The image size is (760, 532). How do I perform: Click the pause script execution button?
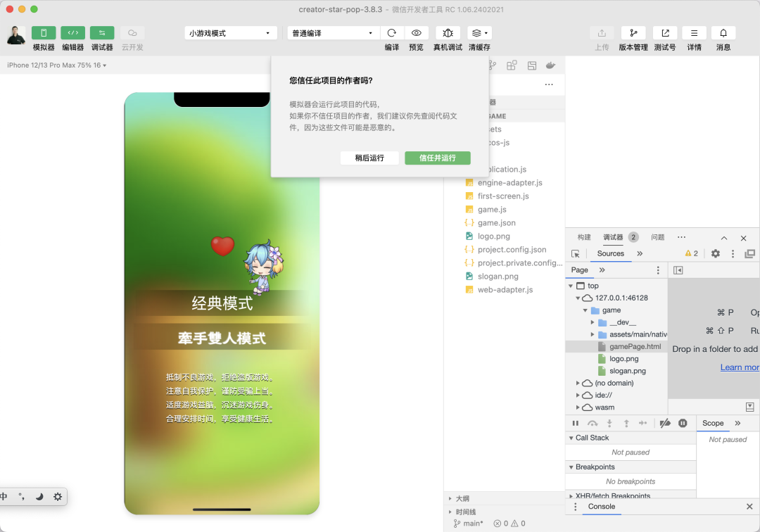(x=576, y=423)
